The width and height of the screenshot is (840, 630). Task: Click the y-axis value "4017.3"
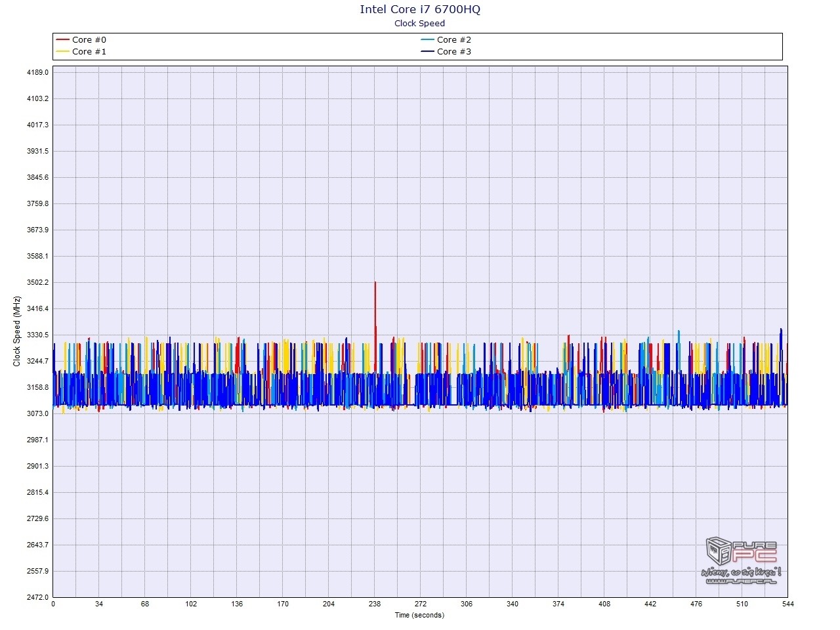point(37,125)
